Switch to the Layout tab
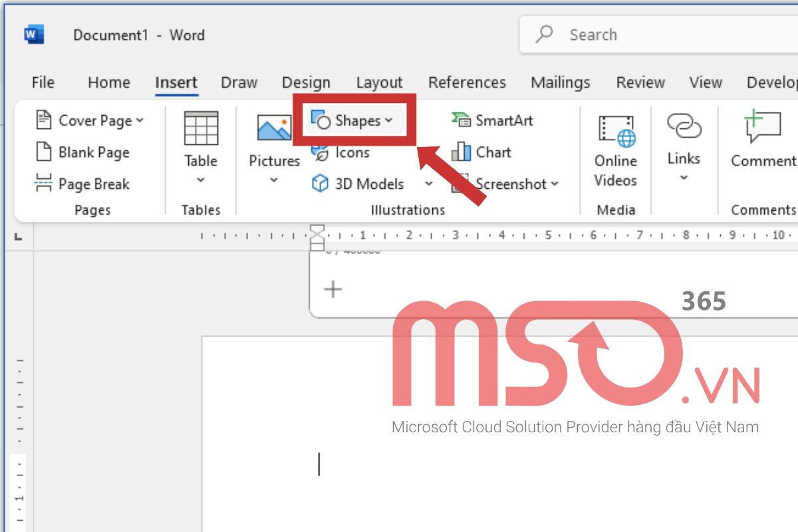The width and height of the screenshot is (798, 532). click(x=379, y=82)
